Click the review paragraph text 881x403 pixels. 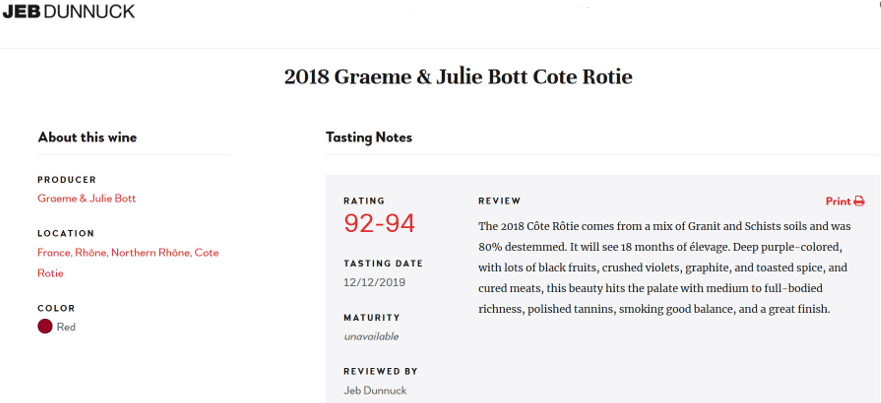664,268
